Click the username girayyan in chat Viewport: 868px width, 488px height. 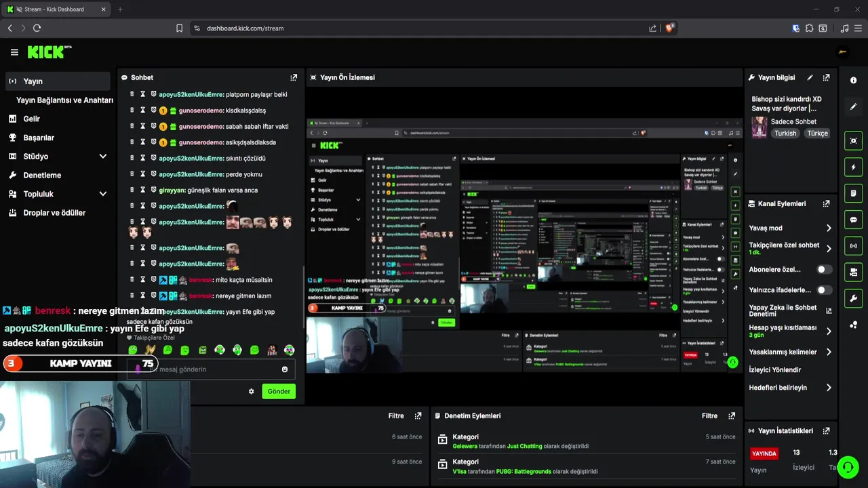(x=171, y=190)
